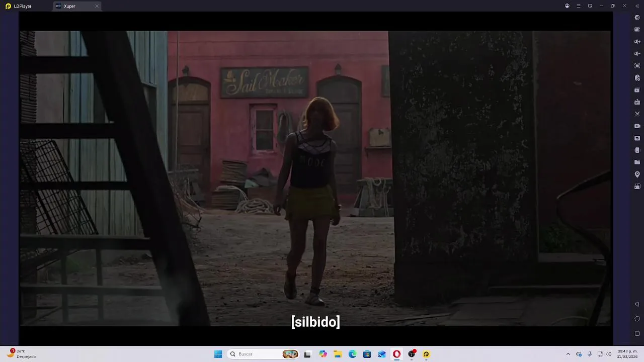Click the last sidebar icon below location pin
The image size is (644, 362).
(637, 187)
